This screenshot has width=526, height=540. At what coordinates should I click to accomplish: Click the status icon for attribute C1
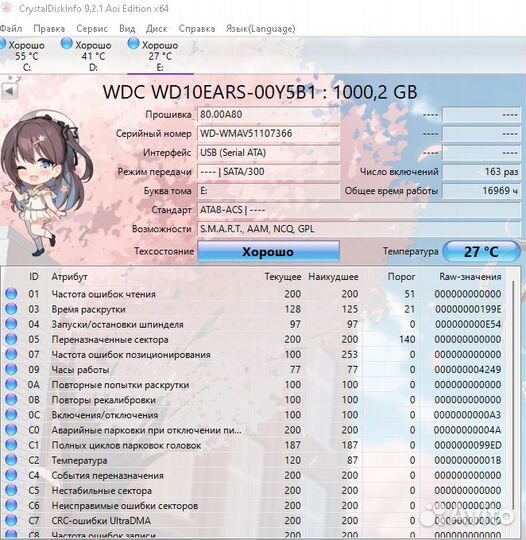tap(11, 445)
